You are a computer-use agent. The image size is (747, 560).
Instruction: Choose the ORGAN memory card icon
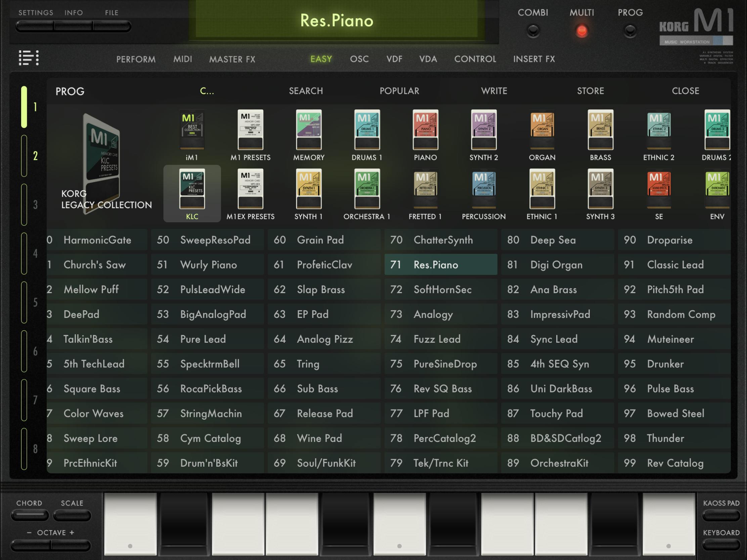542,130
